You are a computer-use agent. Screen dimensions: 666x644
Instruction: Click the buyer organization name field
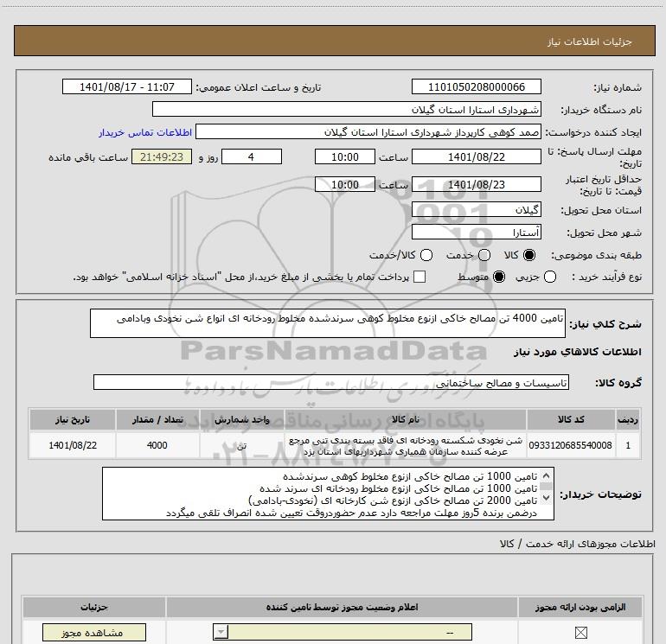click(x=347, y=109)
